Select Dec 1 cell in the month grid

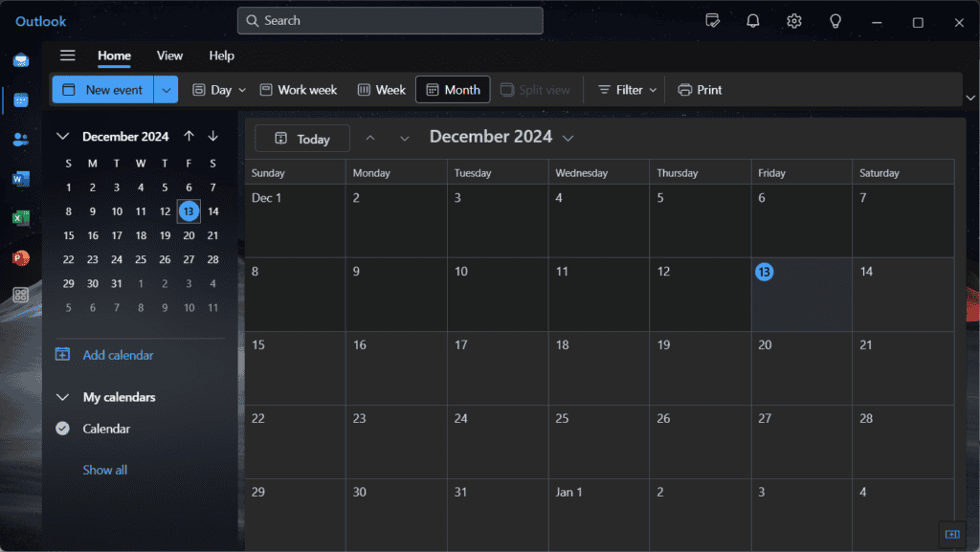click(295, 220)
